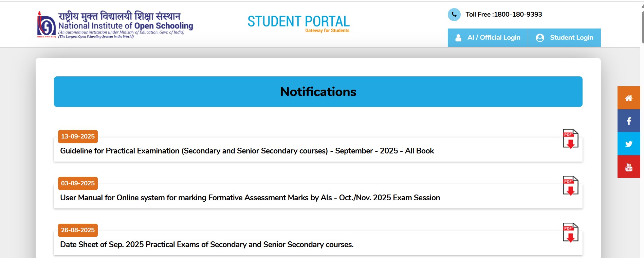Select the Notifications banner heading

tap(318, 91)
